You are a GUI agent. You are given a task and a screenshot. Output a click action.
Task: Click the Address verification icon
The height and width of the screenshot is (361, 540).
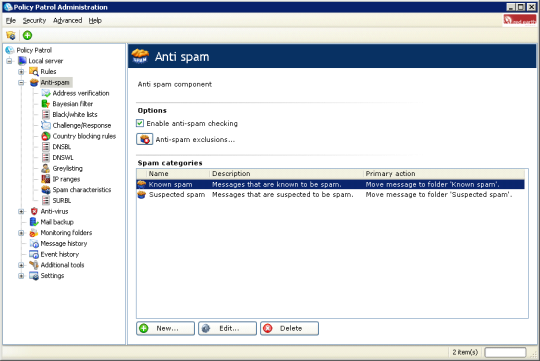46,93
